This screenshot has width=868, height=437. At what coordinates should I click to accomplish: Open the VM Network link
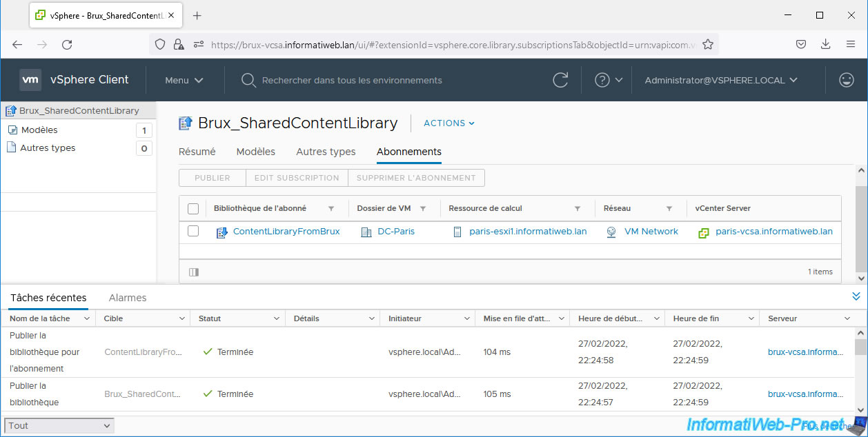(651, 232)
